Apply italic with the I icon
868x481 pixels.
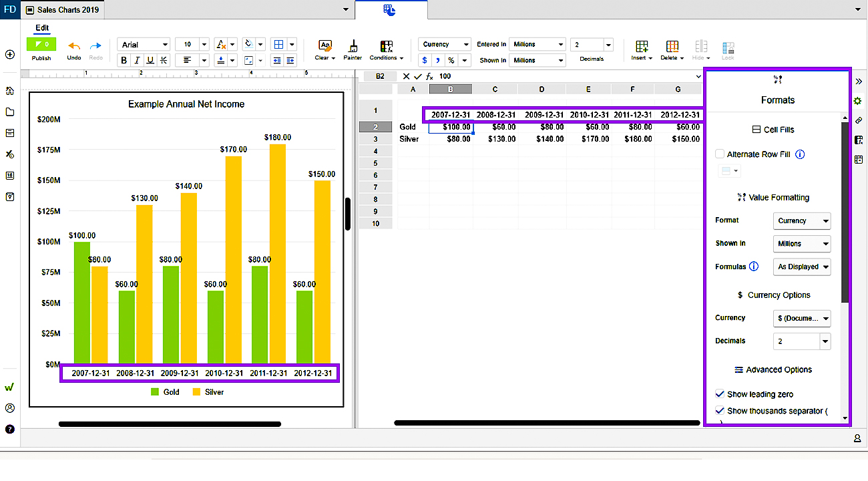[138, 60]
